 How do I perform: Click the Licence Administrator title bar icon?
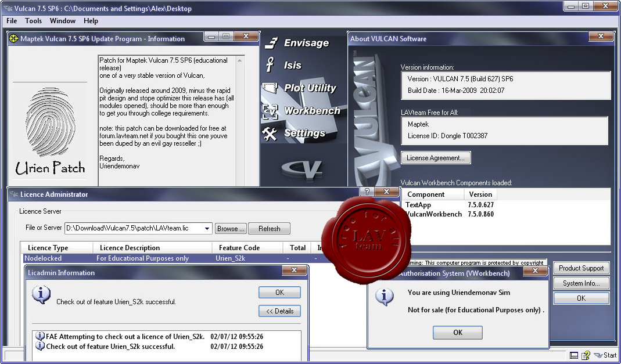tap(15, 194)
